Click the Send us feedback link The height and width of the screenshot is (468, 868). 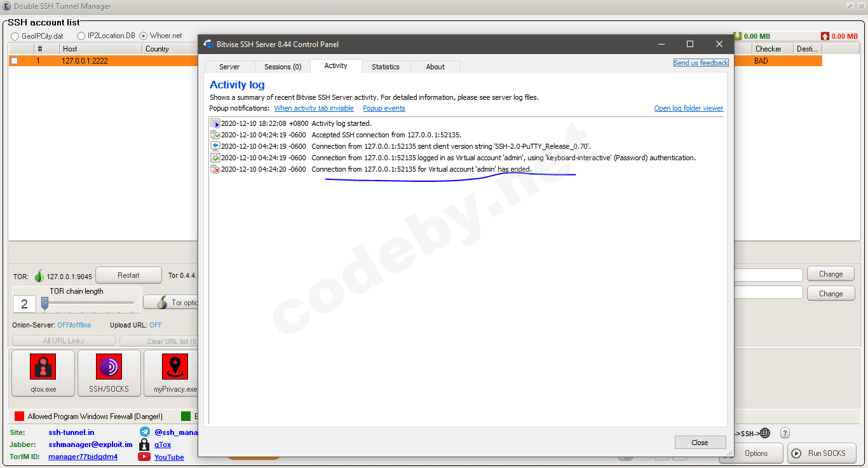(x=701, y=63)
